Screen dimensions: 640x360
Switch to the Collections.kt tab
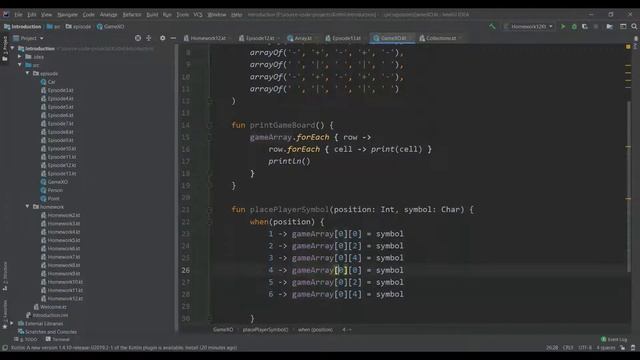pos(440,38)
